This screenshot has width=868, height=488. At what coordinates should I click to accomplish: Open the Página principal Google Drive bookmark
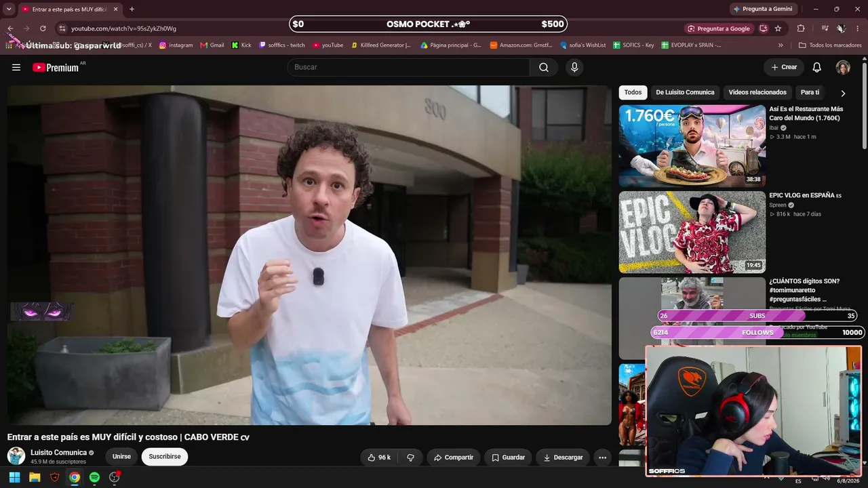coord(451,45)
